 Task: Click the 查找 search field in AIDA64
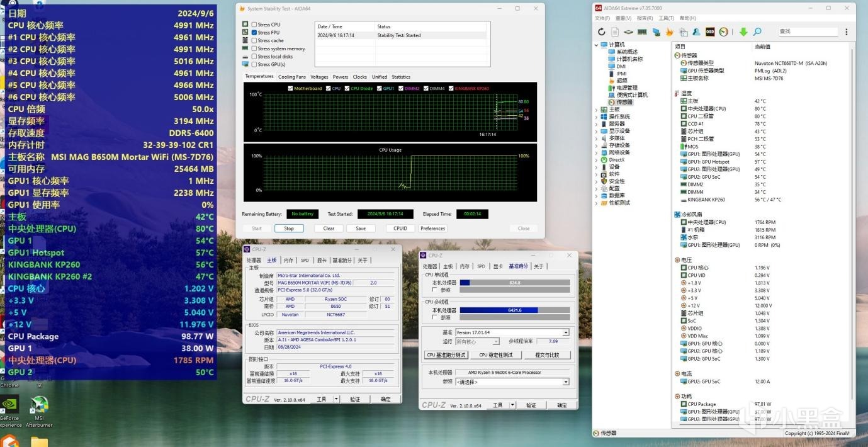[x=808, y=31]
